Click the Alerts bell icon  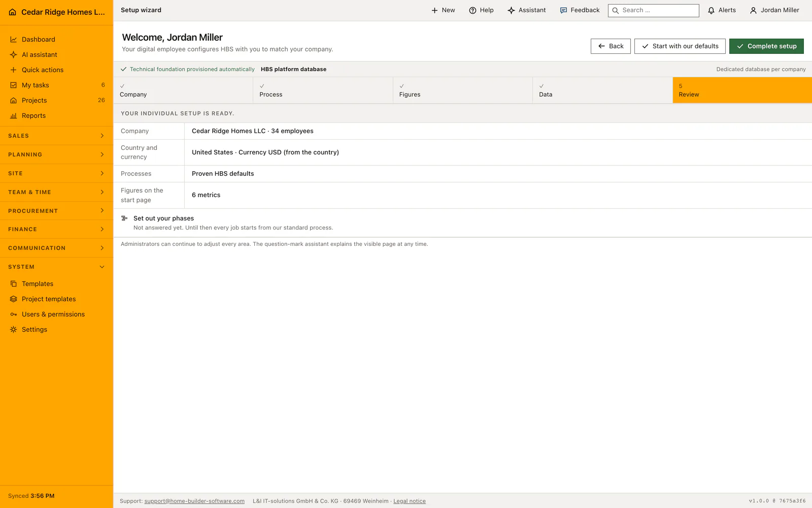(x=711, y=10)
